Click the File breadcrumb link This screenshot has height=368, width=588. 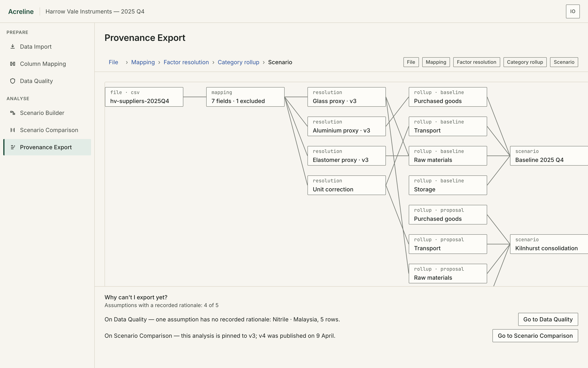114,62
